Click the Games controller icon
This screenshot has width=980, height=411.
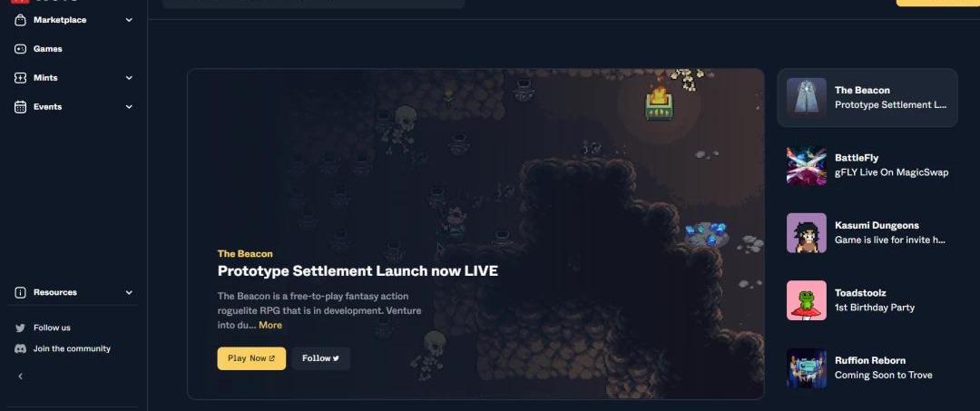pos(20,49)
